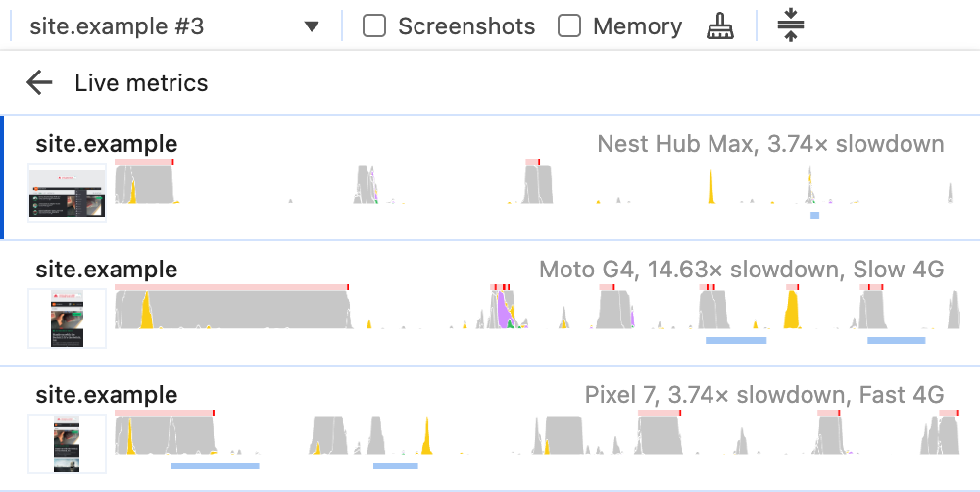Click the small blue bar under Nest Hub Max timeline
This screenshot has height=492, width=980.
(814, 215)
